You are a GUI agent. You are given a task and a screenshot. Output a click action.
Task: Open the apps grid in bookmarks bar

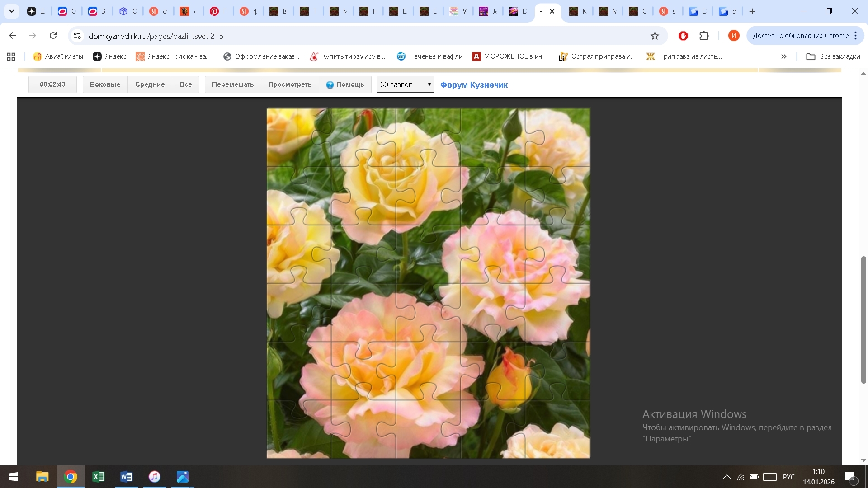[x=11, y=56]
